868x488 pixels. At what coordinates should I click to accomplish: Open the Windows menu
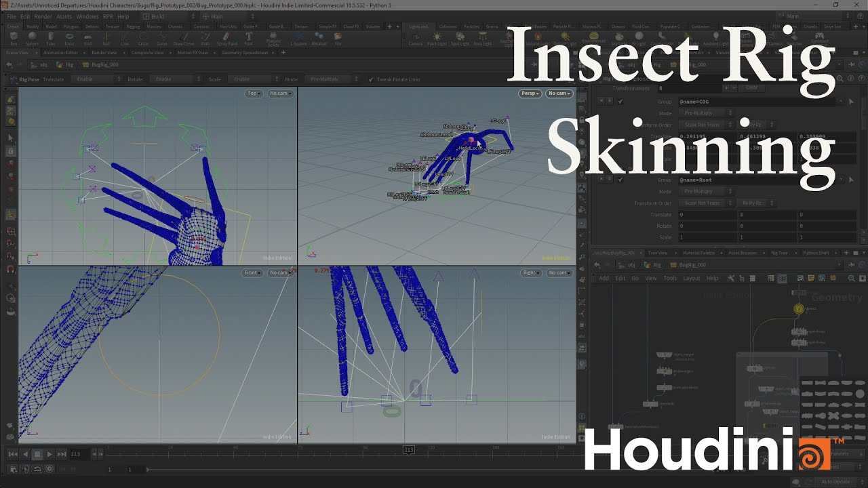(87, 16)
